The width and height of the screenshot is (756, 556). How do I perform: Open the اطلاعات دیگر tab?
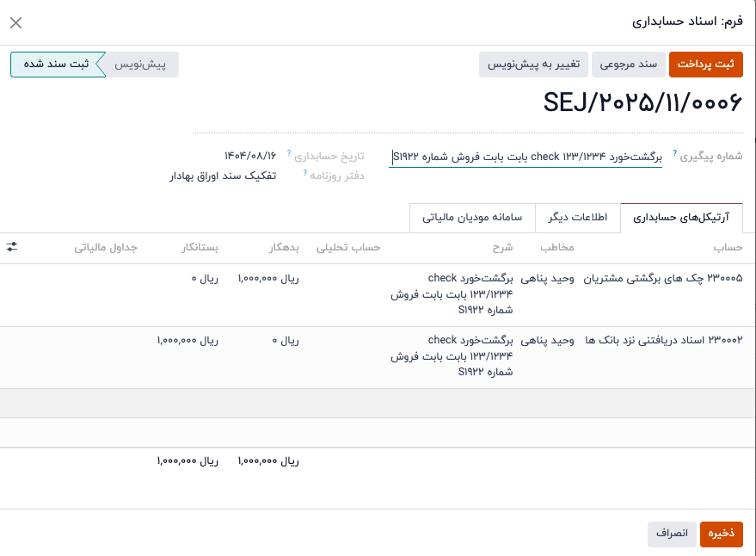click(578, 218)
